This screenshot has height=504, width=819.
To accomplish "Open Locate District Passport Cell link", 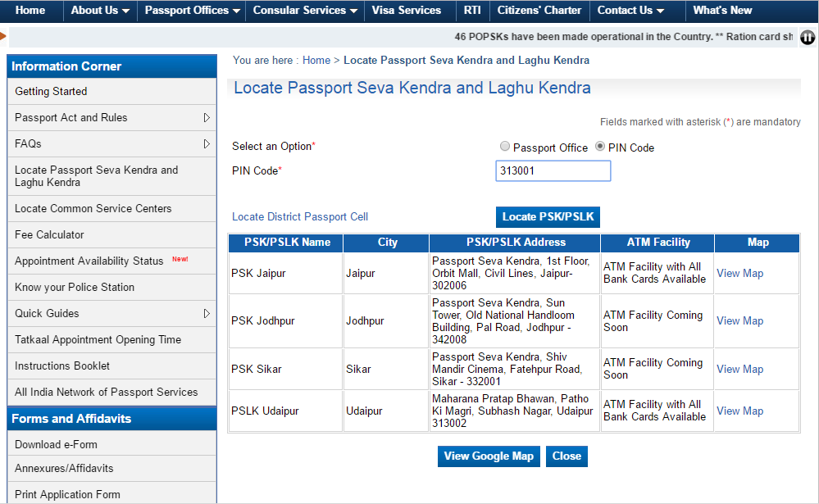I will pyautogui.click(x=300, y=217).
